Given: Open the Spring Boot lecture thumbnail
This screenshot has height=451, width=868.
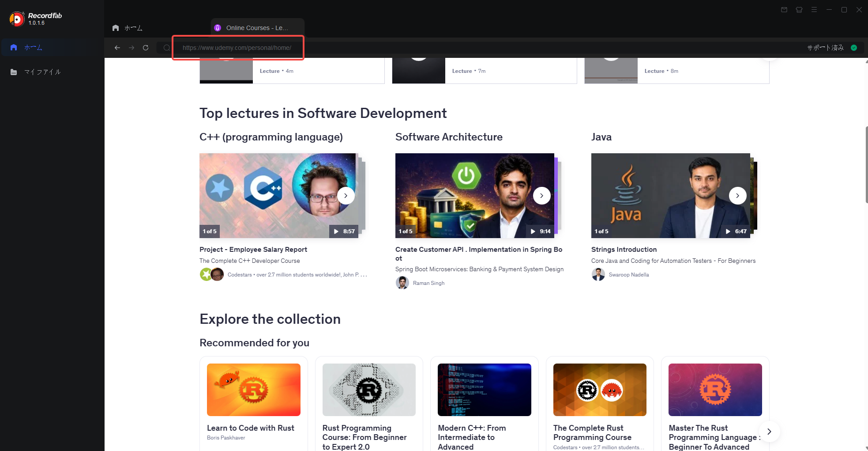Looking at the screenshot, I should [475, 196].
